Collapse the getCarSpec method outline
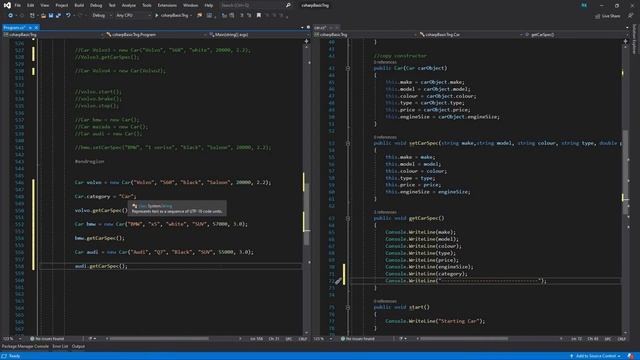The width and height of the screenshot is (640, 360). click(348, 218)
